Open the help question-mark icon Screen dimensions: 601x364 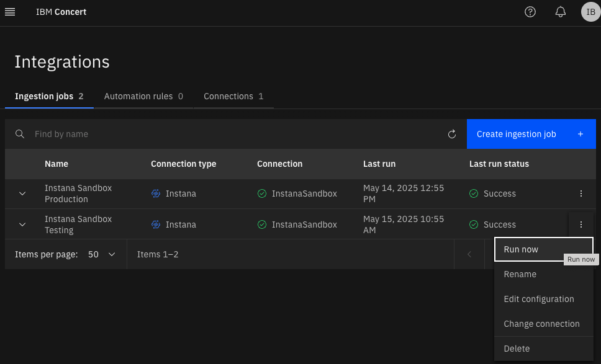click(x=530, y=12)
